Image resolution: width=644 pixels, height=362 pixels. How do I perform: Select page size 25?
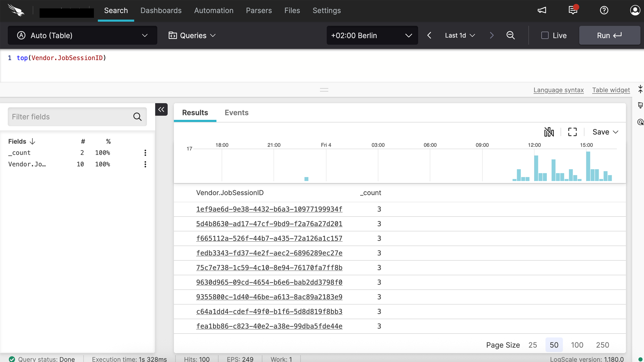[533, 345]
